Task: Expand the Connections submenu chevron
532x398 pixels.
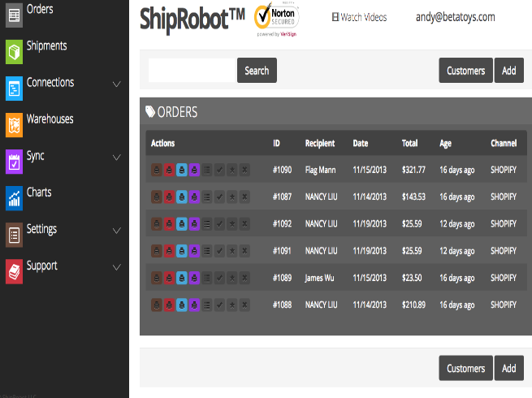Action: point(116,84)
